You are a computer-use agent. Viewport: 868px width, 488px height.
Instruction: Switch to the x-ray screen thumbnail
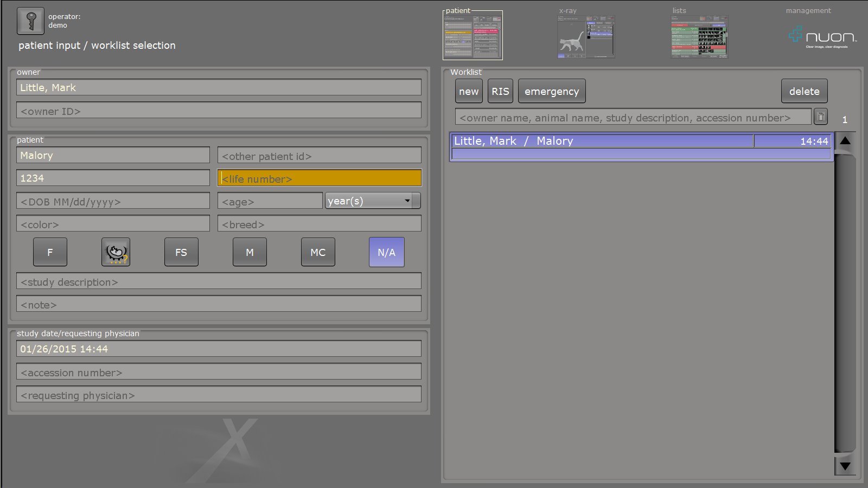[586, 36]
